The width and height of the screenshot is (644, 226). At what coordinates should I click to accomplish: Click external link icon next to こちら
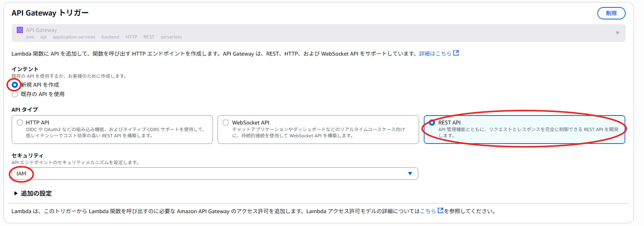pyautogui.click(x=440, y=211)
